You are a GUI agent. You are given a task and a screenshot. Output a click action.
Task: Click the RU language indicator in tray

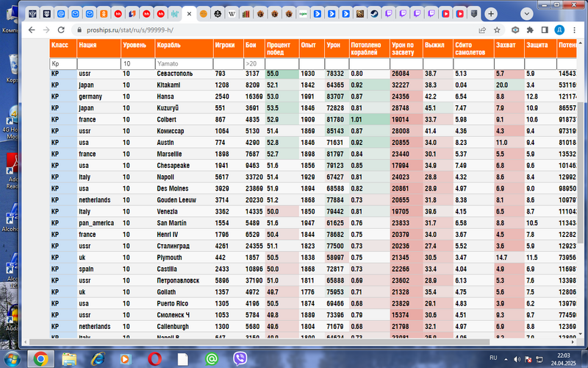[493, 358]
